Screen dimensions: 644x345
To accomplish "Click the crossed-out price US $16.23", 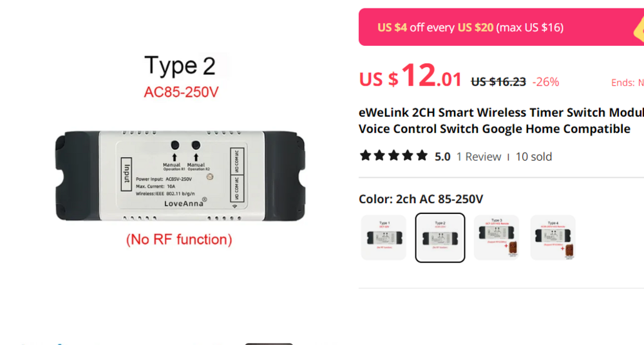I will click(x=498, y=82).
